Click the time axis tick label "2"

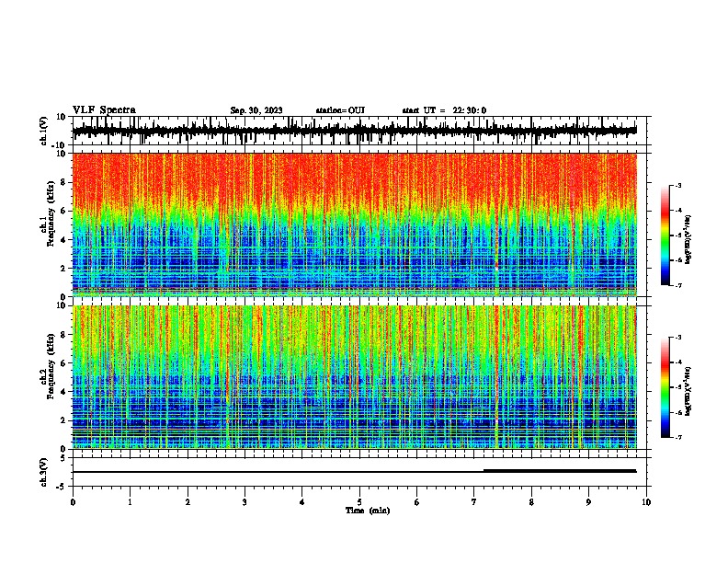click(x=188, y=502)
